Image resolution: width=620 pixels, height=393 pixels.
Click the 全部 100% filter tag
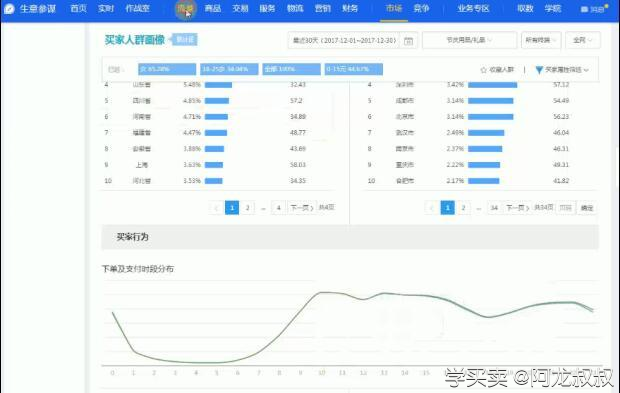291,69
